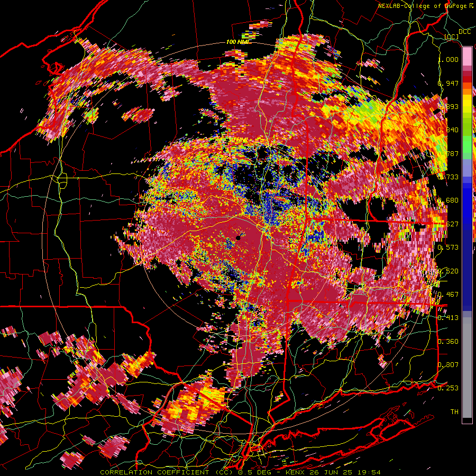The height and width of the screenshot is (476, 476).
Task: Click the 0.627 scale value
Action: (x=448, y=224)
